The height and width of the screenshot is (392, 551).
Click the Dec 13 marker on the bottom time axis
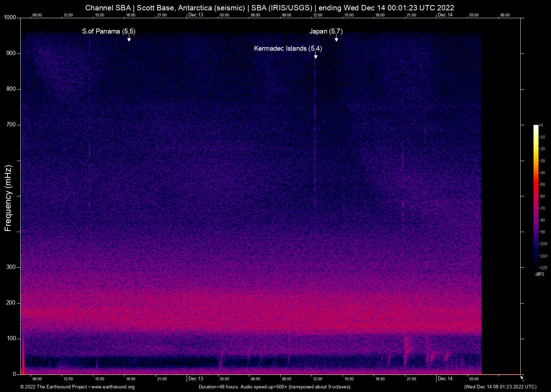click(196, 379)
